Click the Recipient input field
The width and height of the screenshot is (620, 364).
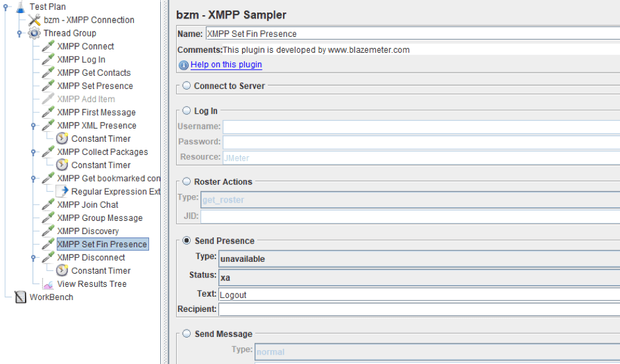(x=419, y=309)
